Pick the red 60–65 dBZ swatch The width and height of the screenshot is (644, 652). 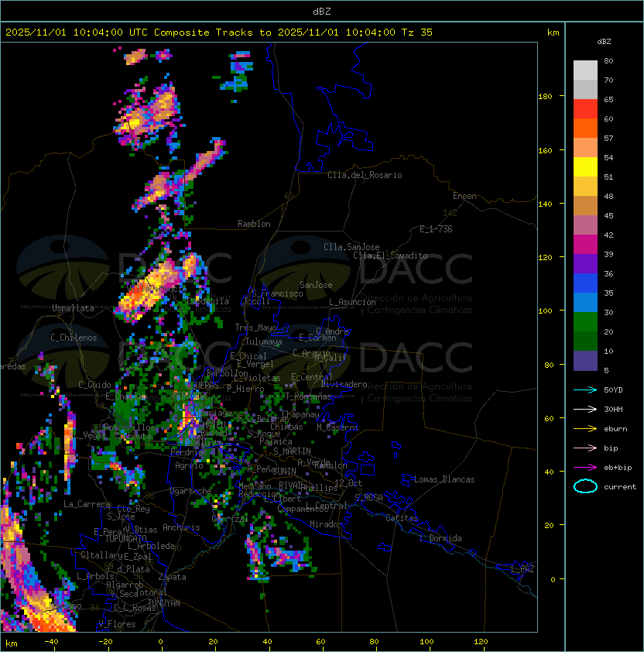(x=585, y=108)
